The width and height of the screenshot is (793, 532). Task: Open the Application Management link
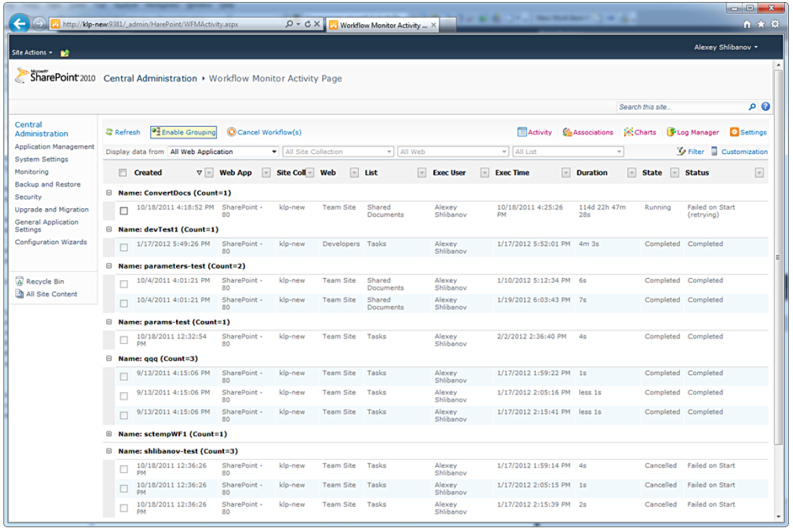click(x=55, y=147)
